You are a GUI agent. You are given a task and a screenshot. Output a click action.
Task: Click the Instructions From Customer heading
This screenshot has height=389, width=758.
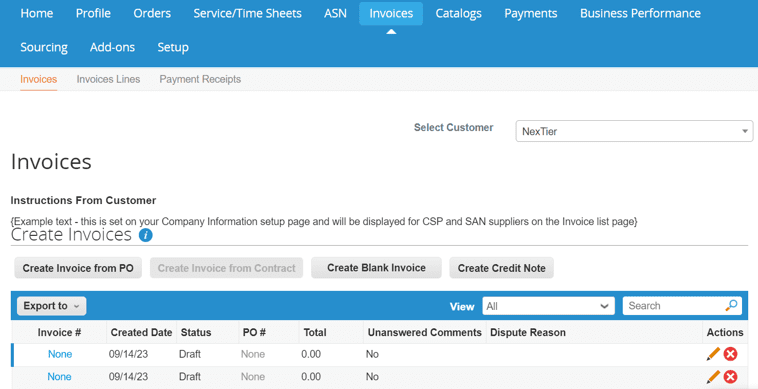coord(83,200)
